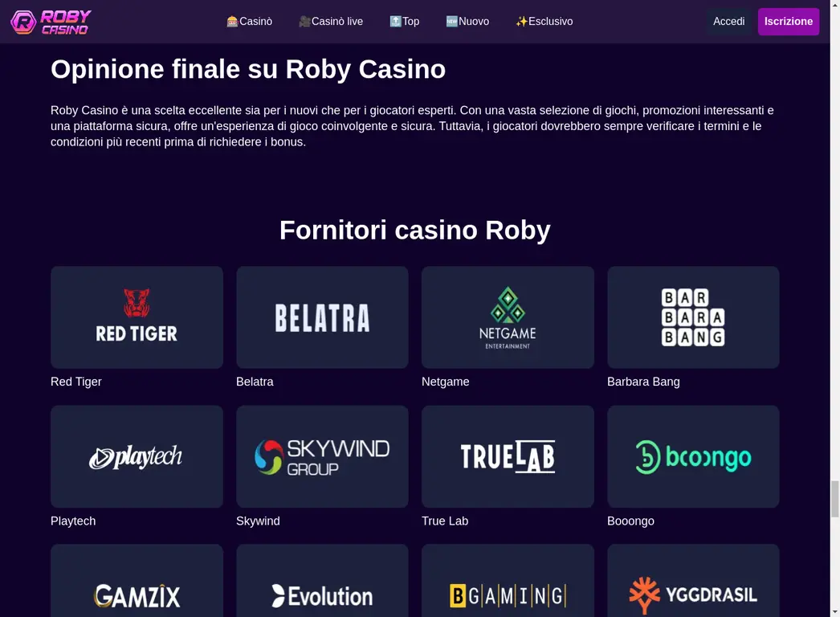Image resolution: width=840 pixels, height=617 pixels.
Task: Browse the Nuovo games section
Action: 467,22
